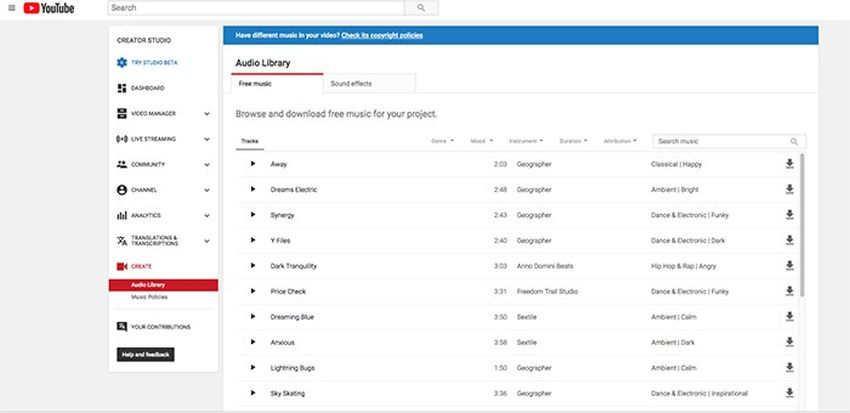Download the track Dreaming Blue
The image size is (850, 413).
click(789, 317)
